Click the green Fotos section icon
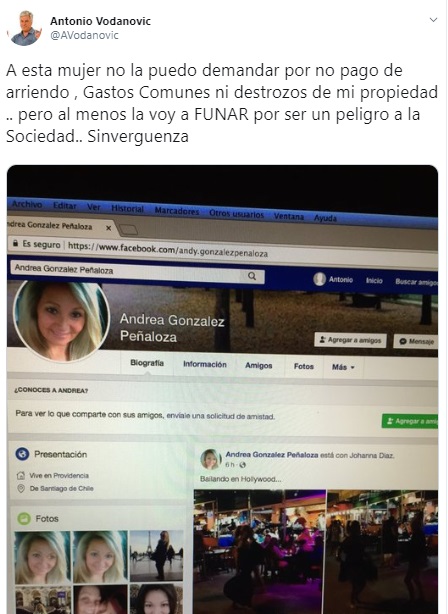 pyautogui.click(x=24, y=519)
